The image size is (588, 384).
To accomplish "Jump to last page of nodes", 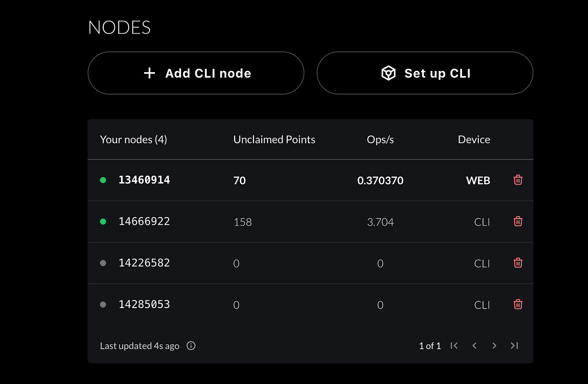I will pyautogui.click(x=514, y=346).
